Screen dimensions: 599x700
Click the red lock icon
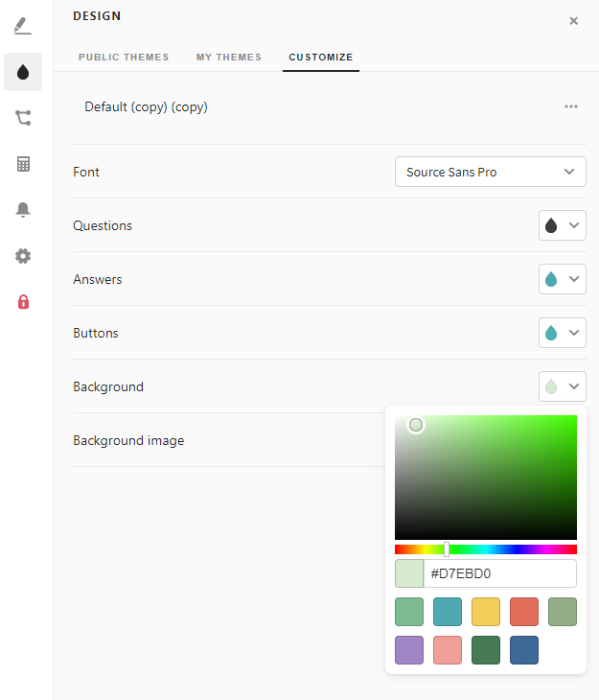pyautogui.click(x=23, y=302)
